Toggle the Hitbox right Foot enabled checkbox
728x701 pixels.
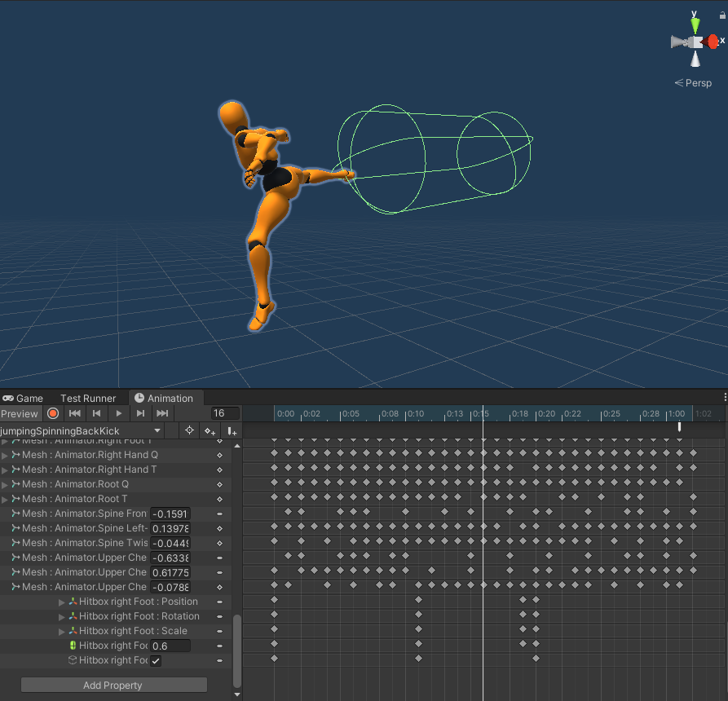pos(156,660)
